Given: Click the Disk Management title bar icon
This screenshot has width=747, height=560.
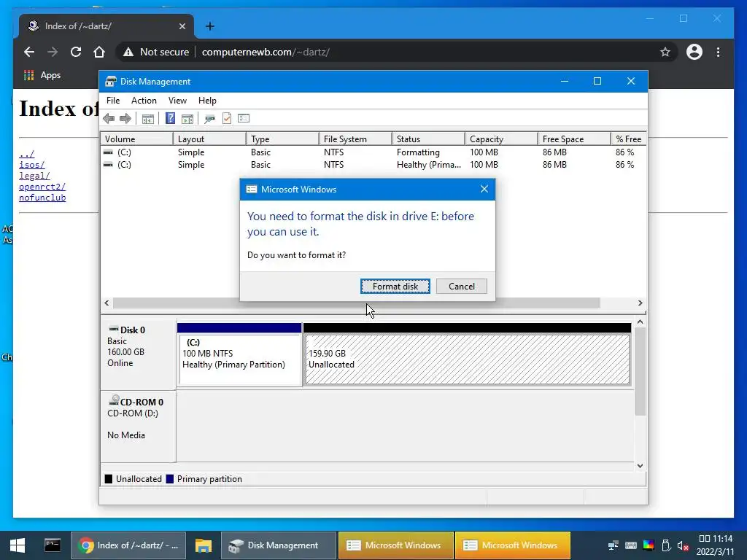Looking at the screenshot, I should click(x=111, y=82).
